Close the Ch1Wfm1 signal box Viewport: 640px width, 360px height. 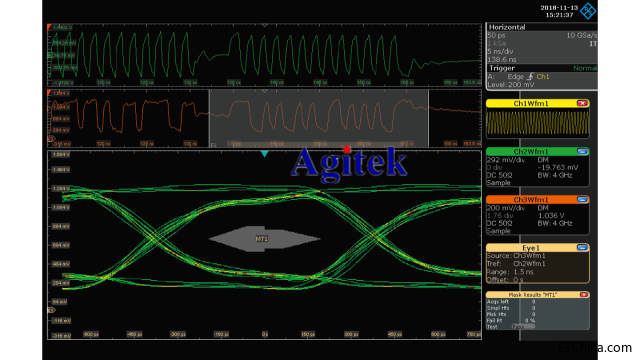pos(582,103)
